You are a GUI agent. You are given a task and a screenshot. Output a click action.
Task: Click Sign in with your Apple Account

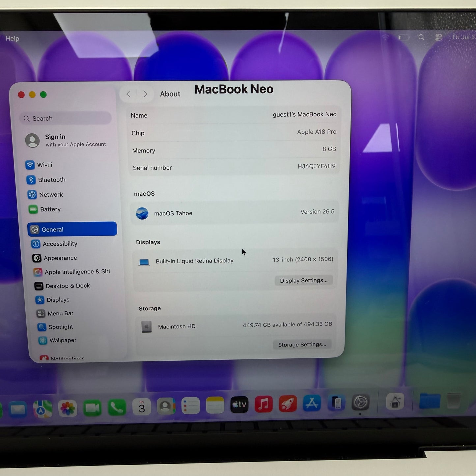tap(66, 140)
